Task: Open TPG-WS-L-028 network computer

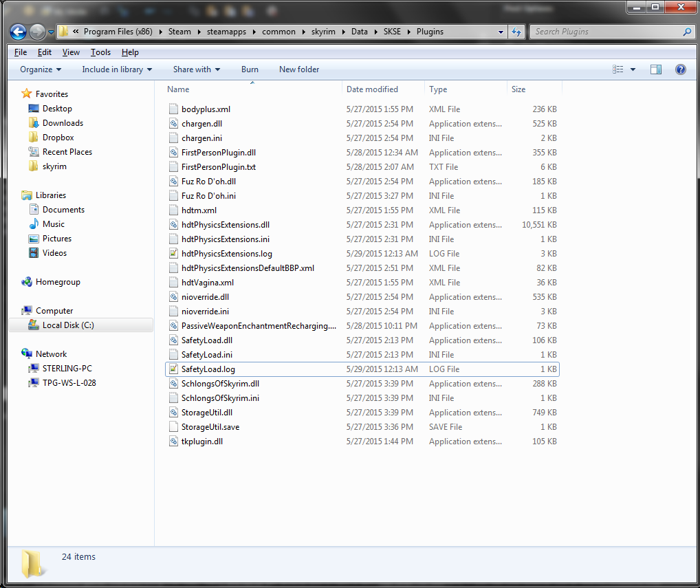Action: coord(69,382)
